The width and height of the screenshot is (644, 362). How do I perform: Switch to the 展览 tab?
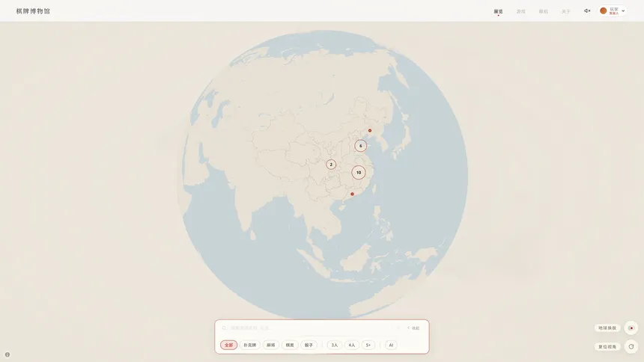498,11
